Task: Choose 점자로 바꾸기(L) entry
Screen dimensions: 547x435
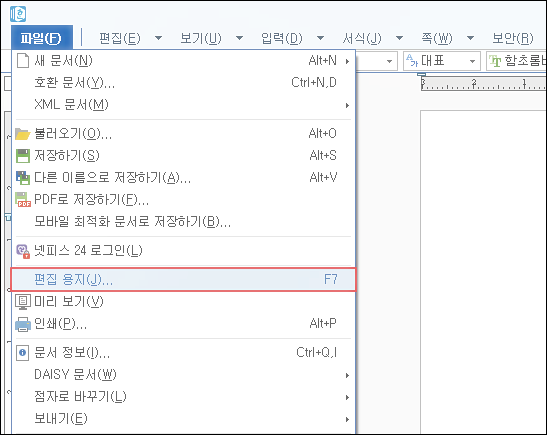Action: pos(183,397)
